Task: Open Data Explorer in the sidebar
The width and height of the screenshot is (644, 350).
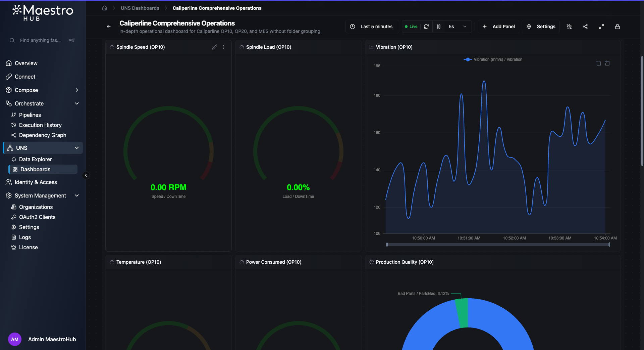Action: (x=36, y=159)
